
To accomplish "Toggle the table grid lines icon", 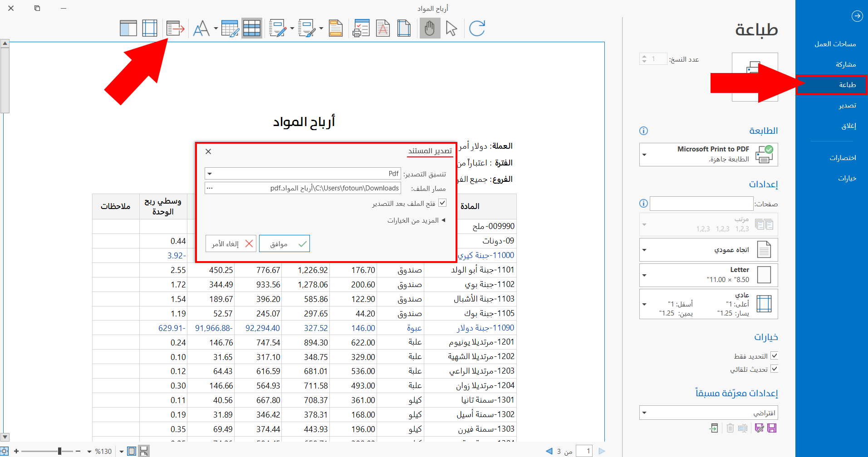I will tap(252, 29).
